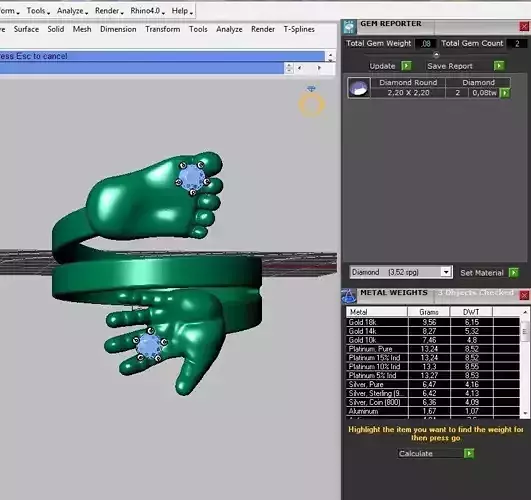
Task: Open the top Analyze dropdown menu
Action: tap(72, 11)
